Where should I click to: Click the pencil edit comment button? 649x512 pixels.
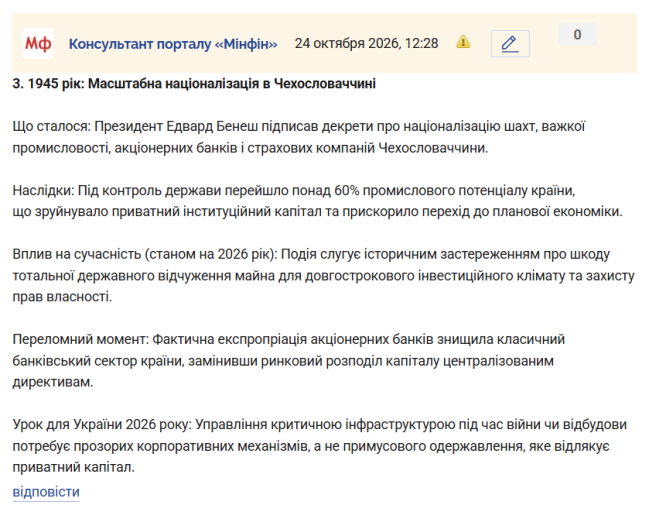coord(510,44)
